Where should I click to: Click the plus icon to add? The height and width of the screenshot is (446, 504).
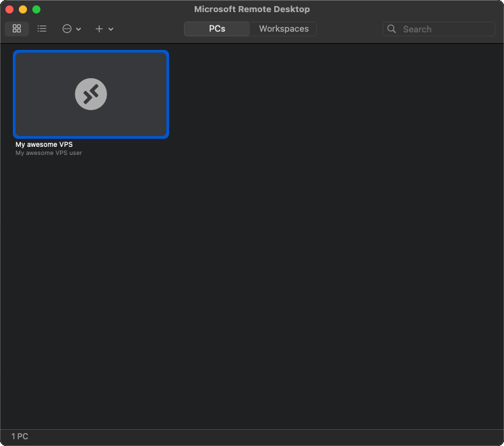99,29
